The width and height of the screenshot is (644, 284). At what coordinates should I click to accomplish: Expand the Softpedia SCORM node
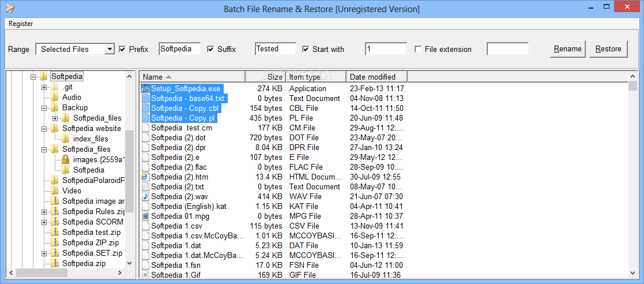point(44,222)
